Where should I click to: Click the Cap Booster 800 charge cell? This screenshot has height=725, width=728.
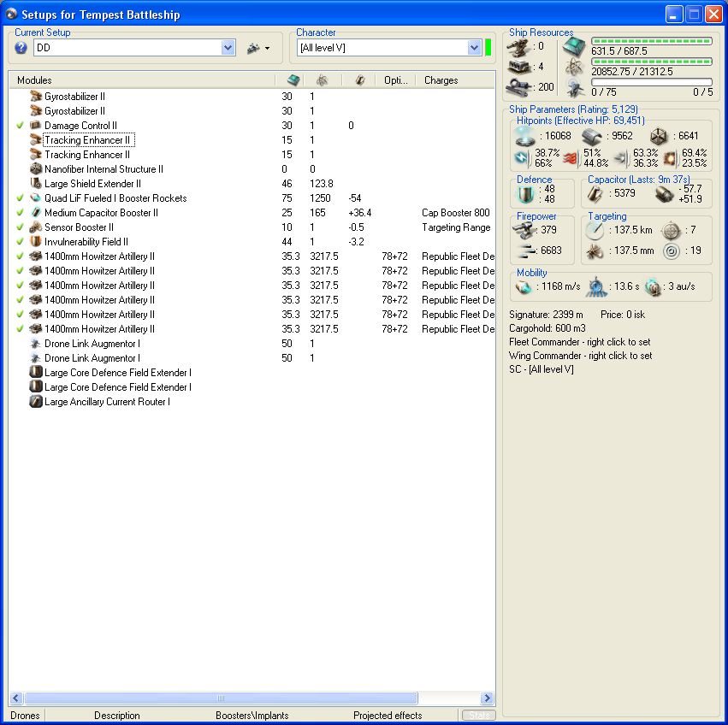455,213
